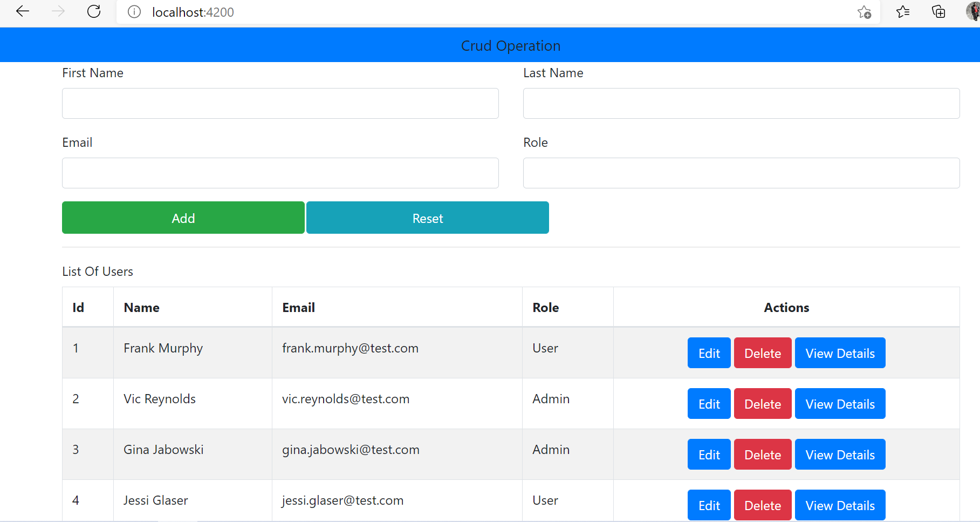
Task: Click the browser forward arrow
Action: coord(58,11)
